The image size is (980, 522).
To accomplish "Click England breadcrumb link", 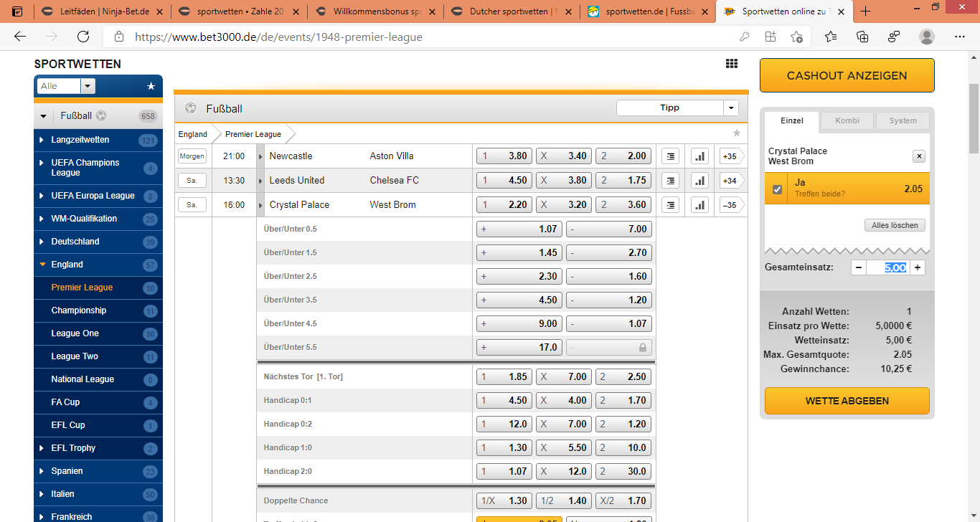I will coord(192,134).
